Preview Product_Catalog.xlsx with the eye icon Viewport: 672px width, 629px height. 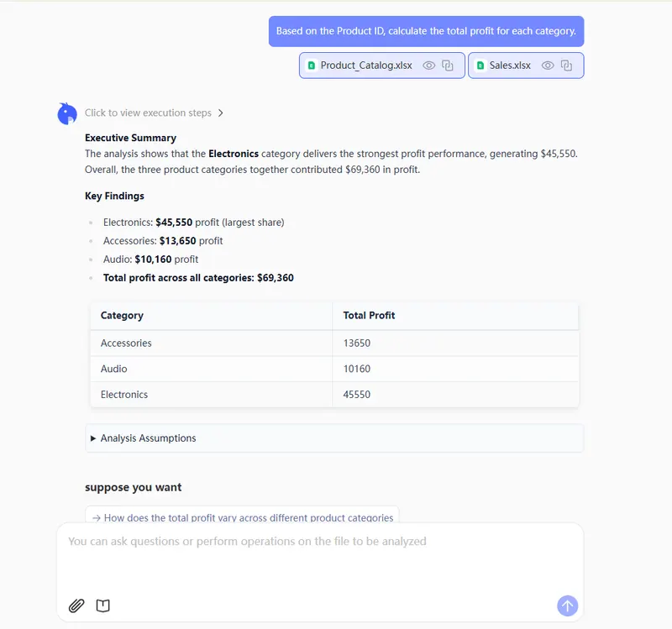pyautogui.click(x=429, y=66)
